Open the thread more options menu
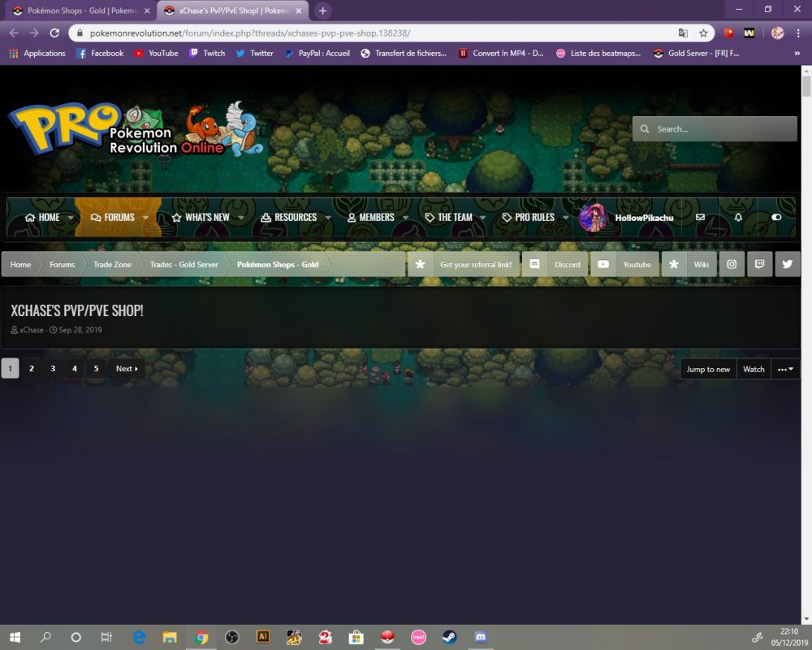Viewport: 812px width, 650px height. [x=785, y=369]
